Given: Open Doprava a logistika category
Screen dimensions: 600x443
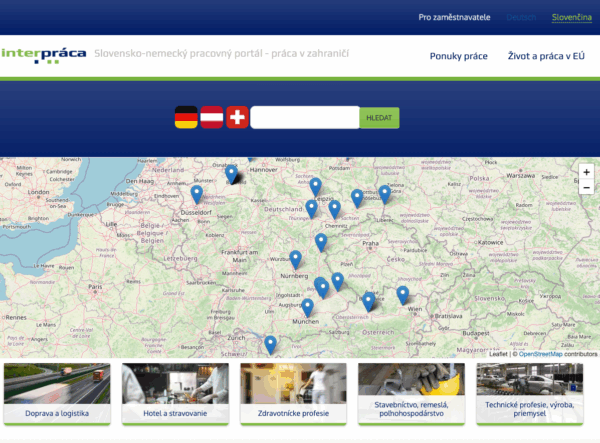Looking at the screenshot, I should [x=57, y=394].
